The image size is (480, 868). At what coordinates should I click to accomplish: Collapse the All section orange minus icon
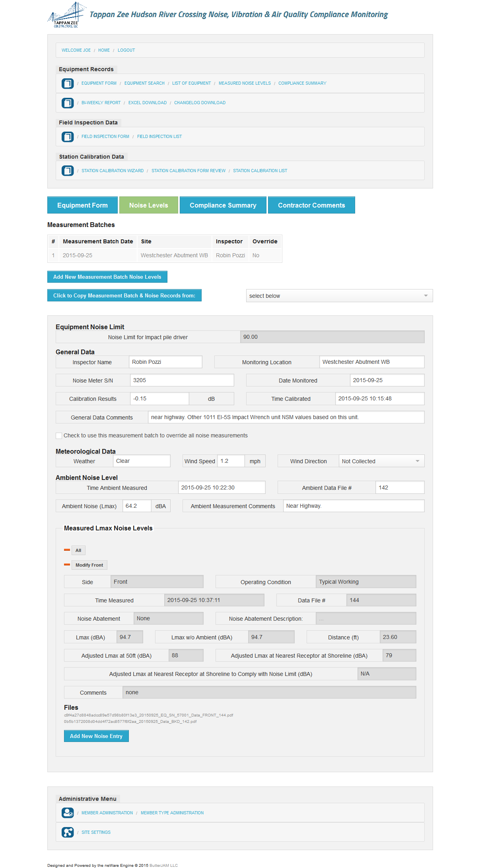(x=67, y=550)
